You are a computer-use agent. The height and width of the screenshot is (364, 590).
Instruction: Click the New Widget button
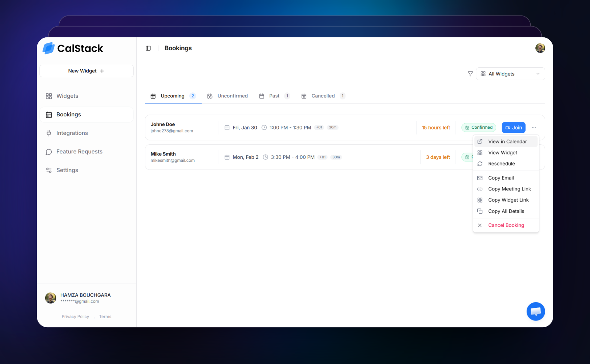pos(86,71)
